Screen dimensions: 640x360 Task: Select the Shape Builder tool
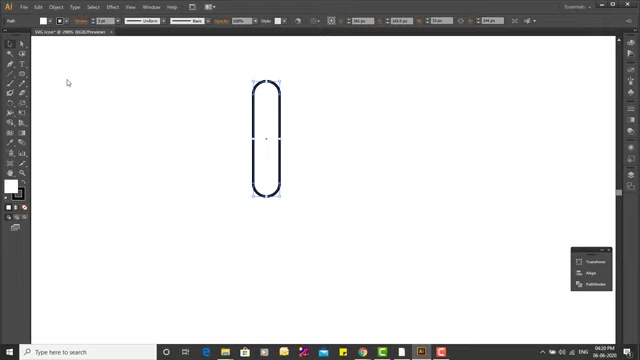coord(10,122)
